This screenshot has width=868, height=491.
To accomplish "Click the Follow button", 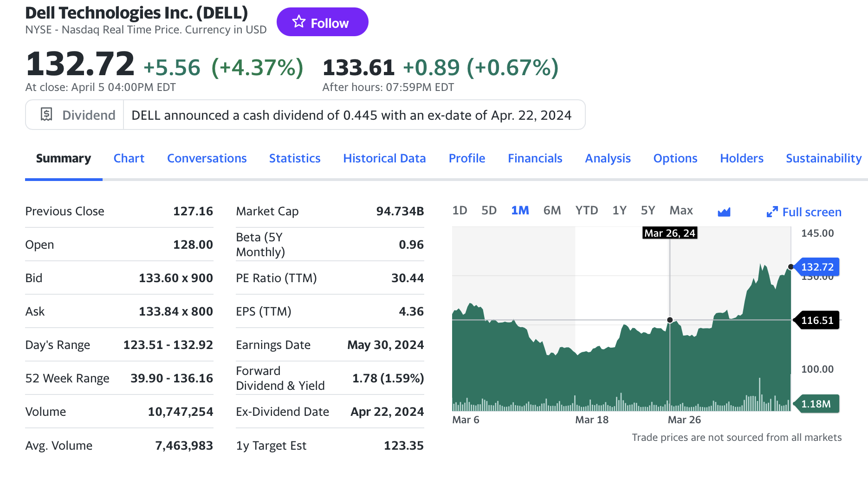I will [x=323, y=21].
